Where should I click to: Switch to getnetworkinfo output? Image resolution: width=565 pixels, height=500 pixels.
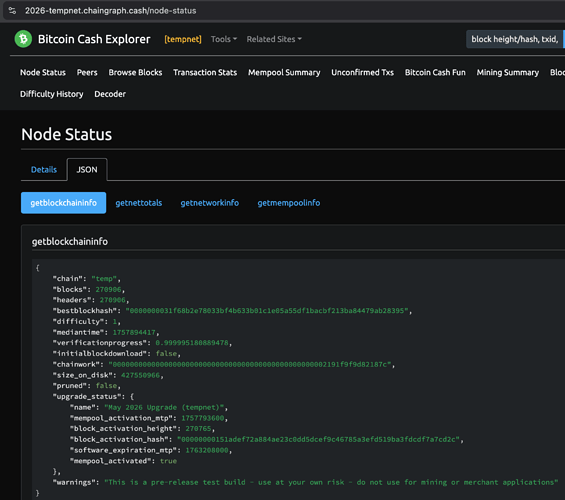pyautogui.click(x=210, y=203)
